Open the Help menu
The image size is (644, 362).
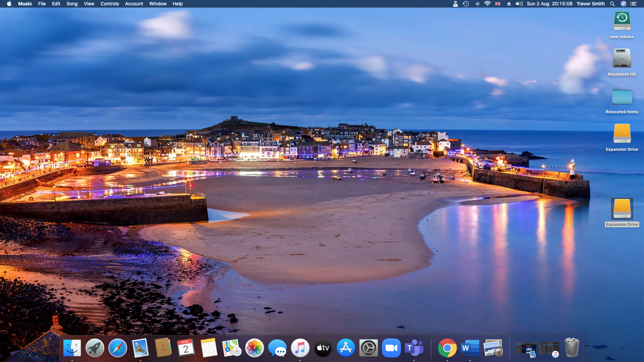click(177, 4)
